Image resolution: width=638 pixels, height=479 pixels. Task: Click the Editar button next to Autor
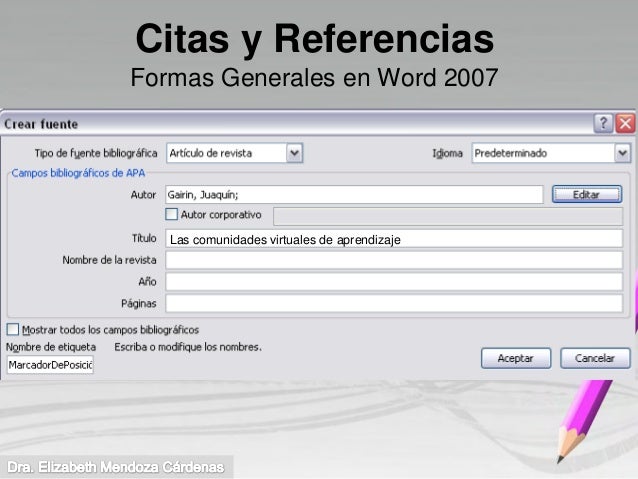pos(587,195)
